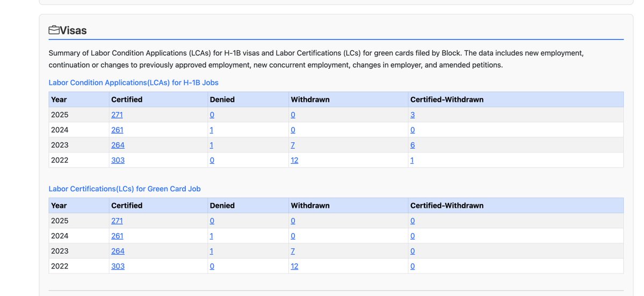
Task: Open the H-1B 2024 Certified-Withdrawn count 0
Action: [413, 130]
